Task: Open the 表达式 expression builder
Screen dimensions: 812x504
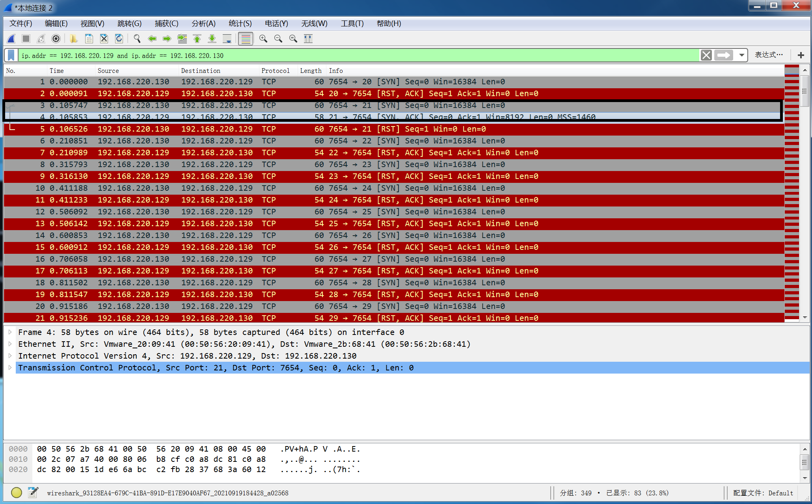Action: pos(769,55)
